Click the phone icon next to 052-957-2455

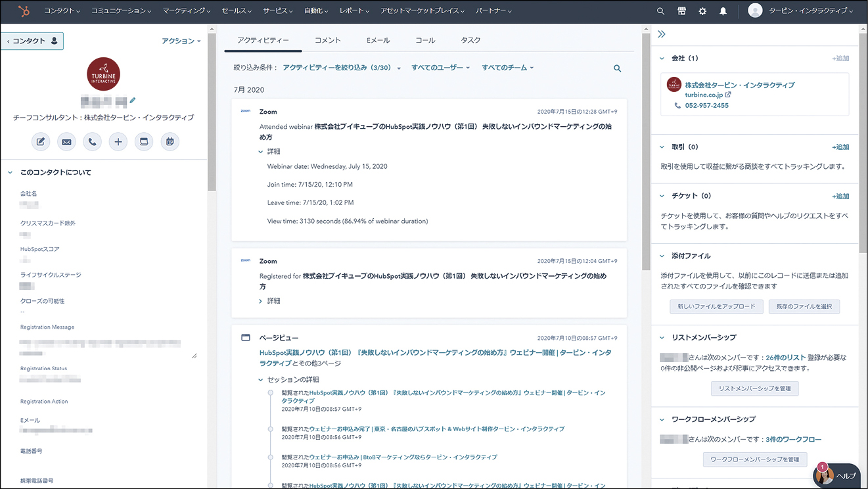pyautogui.click(x=677, y=105)
